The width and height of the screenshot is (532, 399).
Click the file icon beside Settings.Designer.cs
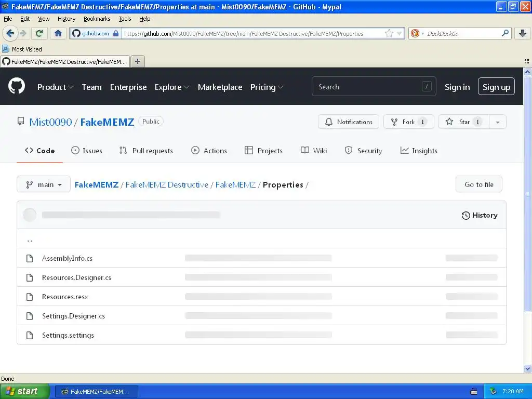(30, 316)
